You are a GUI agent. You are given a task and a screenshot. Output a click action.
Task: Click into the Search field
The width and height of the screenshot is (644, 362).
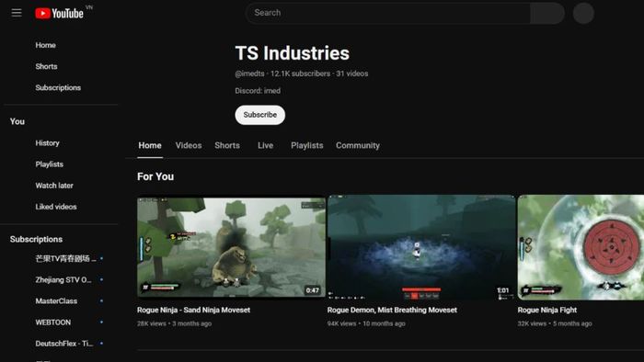[387, 13]
